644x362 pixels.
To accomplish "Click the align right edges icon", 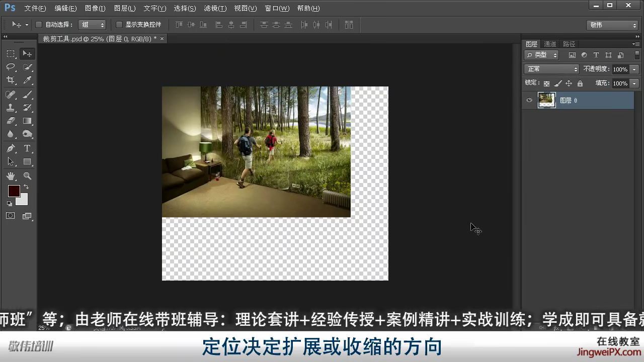I will pos(243,25).
